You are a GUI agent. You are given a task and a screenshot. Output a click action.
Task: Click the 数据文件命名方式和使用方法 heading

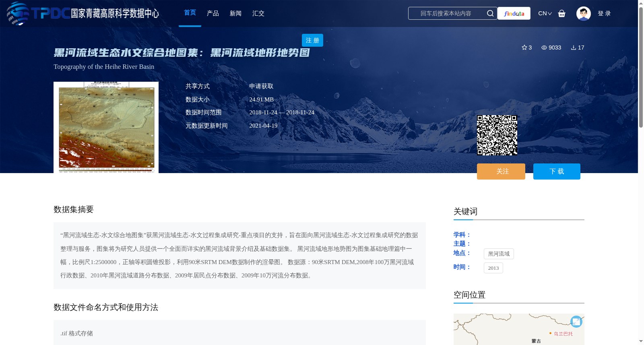(x=106, y=307)
